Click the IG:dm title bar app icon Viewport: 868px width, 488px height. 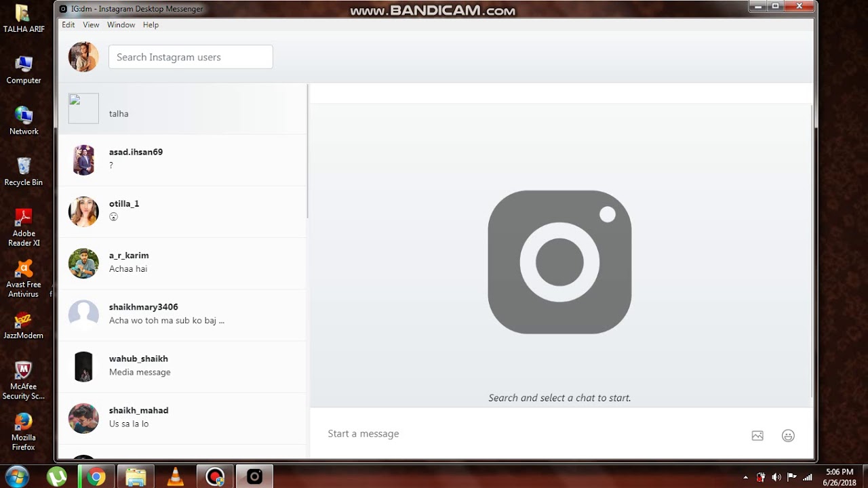point(63,9)
